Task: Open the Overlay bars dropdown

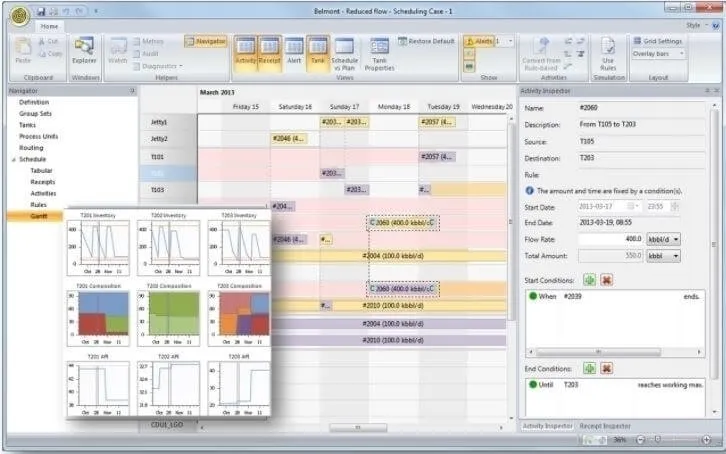Action: coord(658,54)
